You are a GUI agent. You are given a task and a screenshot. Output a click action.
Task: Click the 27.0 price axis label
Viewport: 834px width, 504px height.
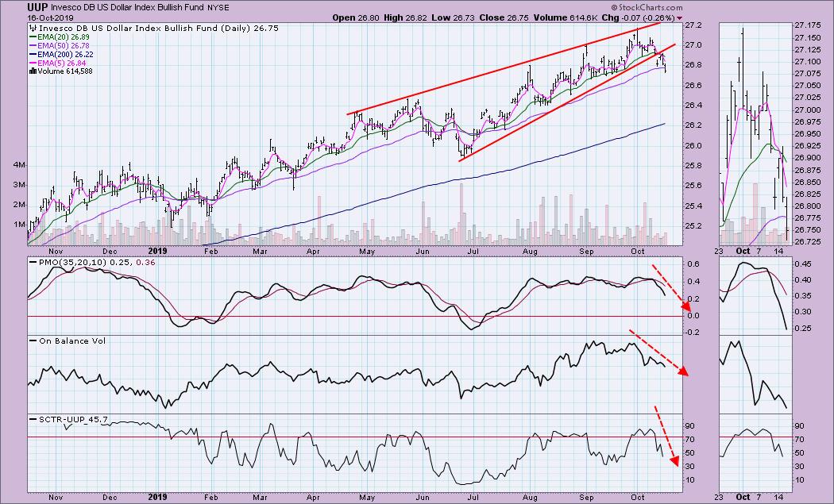click(693, 45)
